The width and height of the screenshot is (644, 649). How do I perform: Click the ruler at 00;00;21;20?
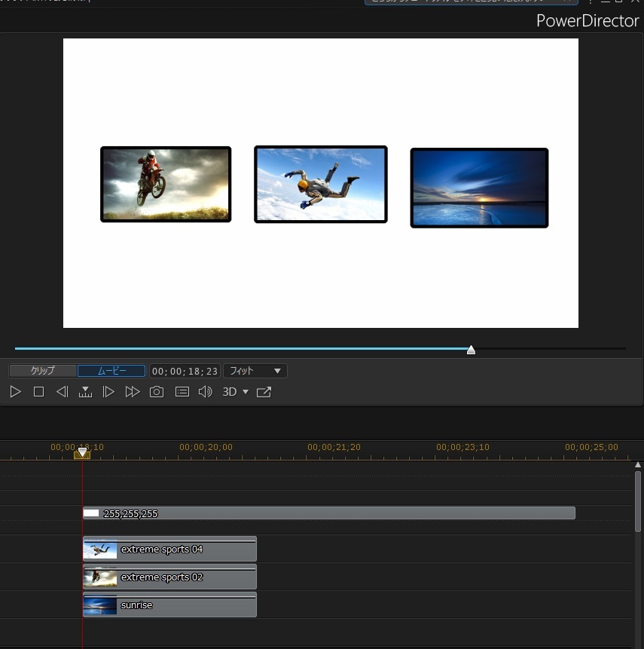pyautogui.click(x=334, y=447)
